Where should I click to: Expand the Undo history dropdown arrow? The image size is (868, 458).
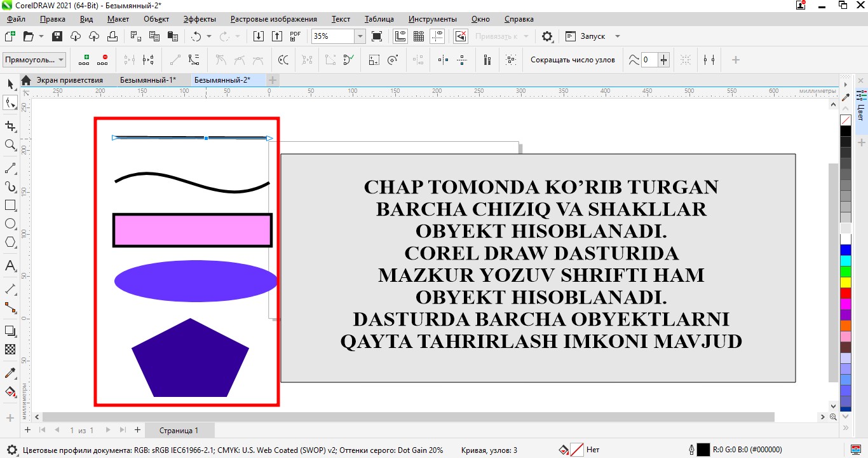coord(208,36)
